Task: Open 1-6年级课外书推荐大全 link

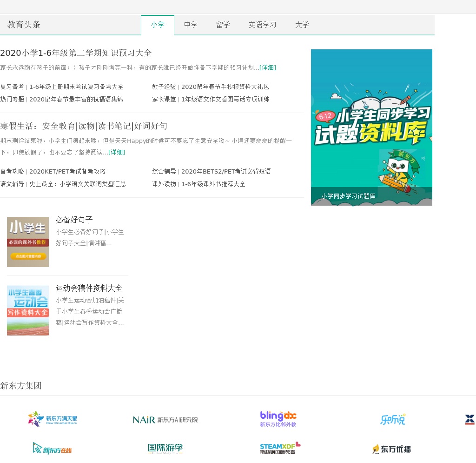Action: pos(213,184)
